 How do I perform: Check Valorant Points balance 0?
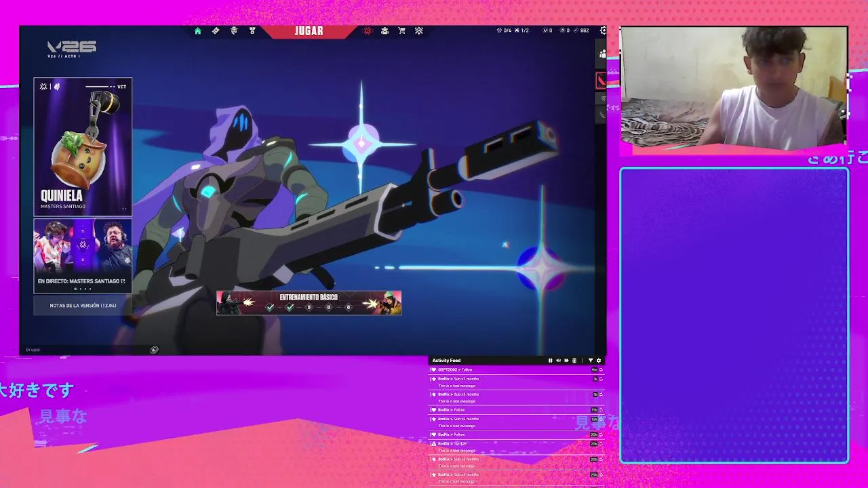pos(548,30)
